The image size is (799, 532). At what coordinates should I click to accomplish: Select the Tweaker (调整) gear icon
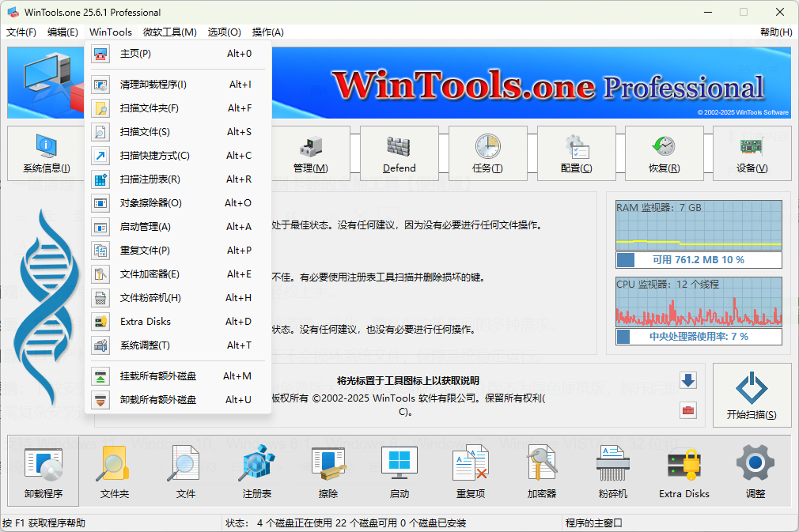pos(755,472)
